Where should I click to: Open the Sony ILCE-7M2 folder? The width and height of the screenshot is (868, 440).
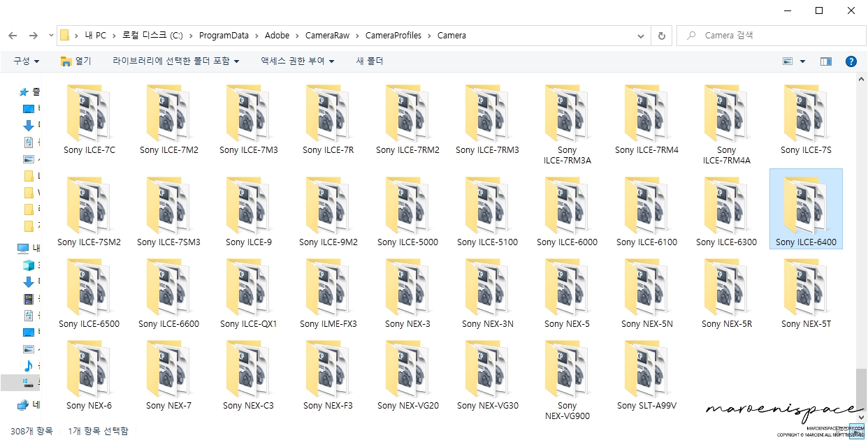(x=168, y=119)
